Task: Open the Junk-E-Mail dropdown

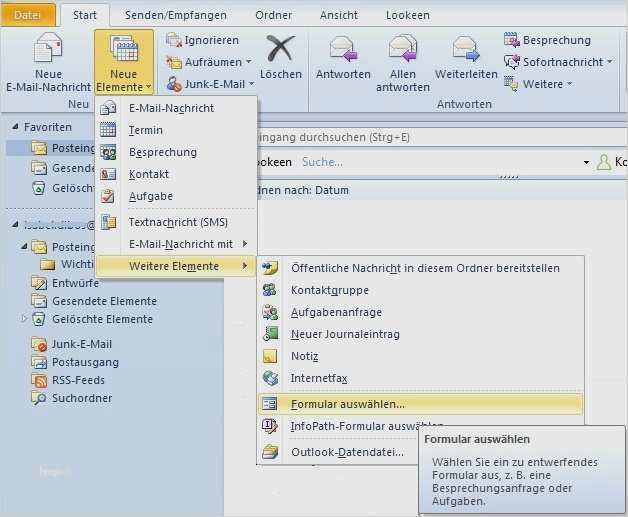Action: coord(211,84)
